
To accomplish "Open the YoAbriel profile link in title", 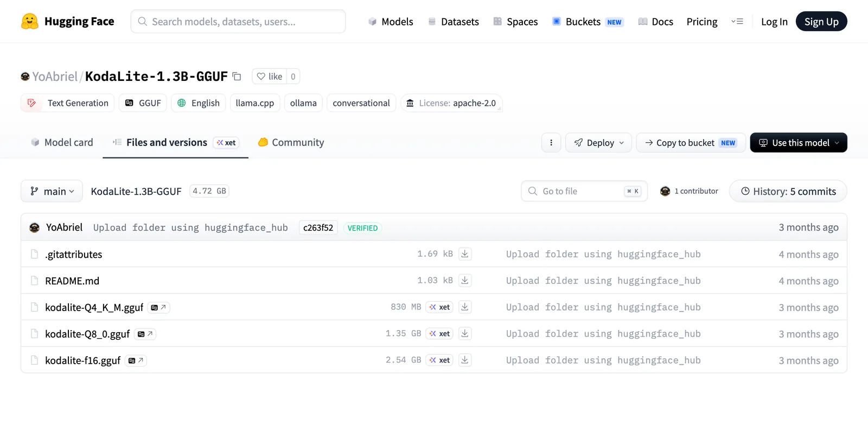I will pyautogui.click(x=55, y=77).
